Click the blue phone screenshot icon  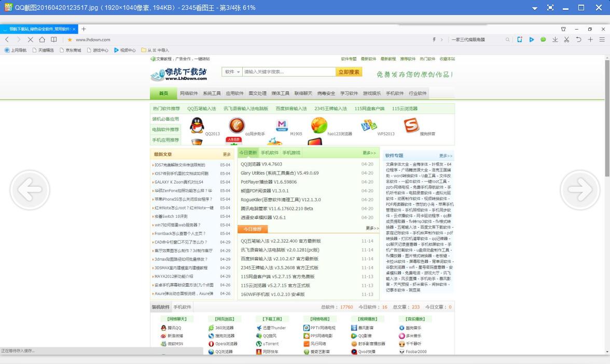coord(520,39)
